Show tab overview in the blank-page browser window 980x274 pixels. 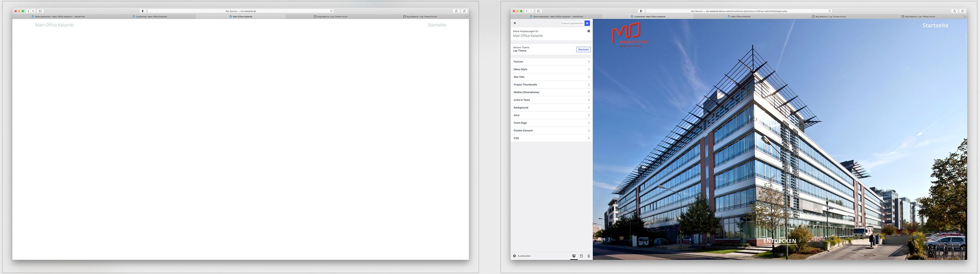coord(464,11)
